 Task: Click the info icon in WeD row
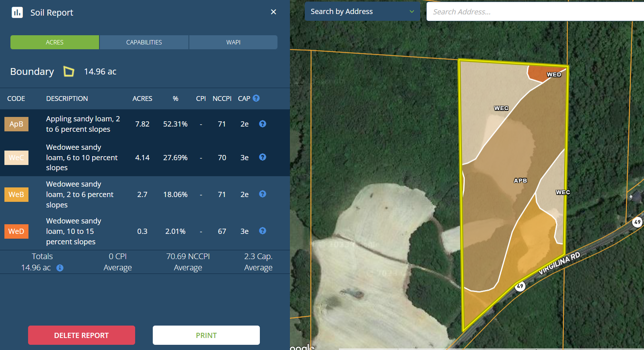coord(263,231)
